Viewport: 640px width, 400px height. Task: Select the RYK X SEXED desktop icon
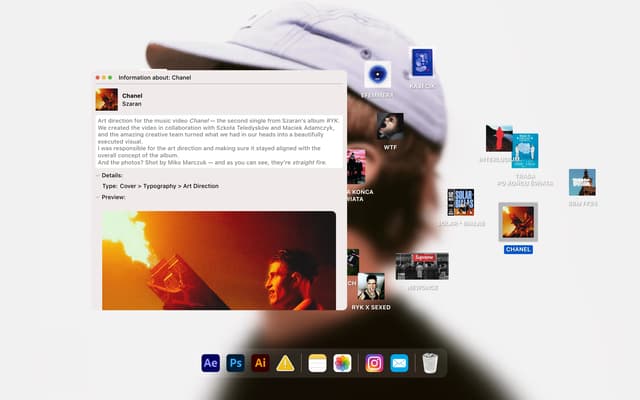click(x=371, y=286)
